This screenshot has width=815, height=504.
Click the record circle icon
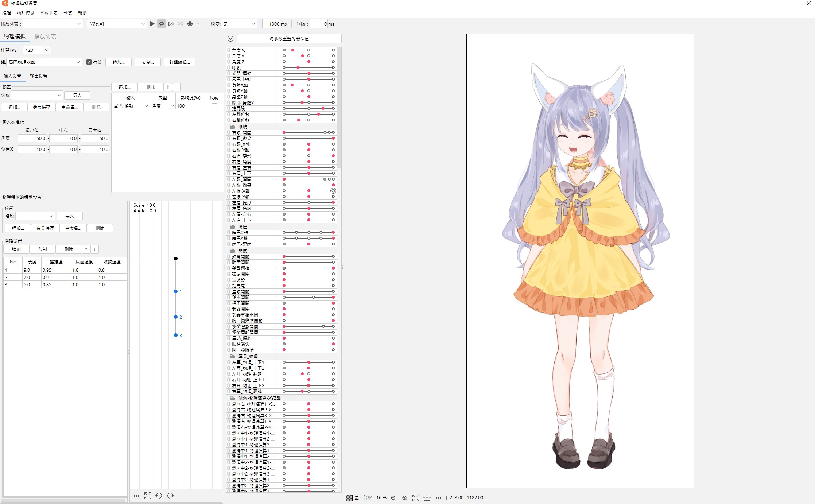coord(190,24)
